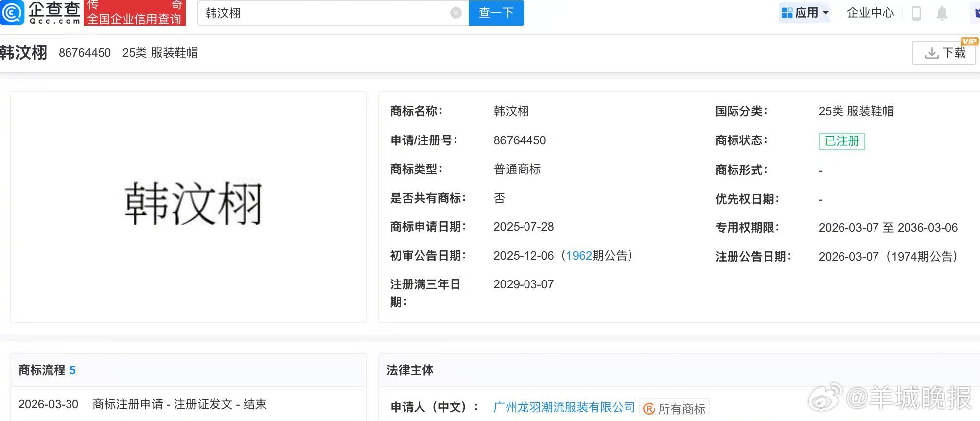Open the 1962 announcement issue link
Screen dimensions: 980x421
click(x=579, y=256)
